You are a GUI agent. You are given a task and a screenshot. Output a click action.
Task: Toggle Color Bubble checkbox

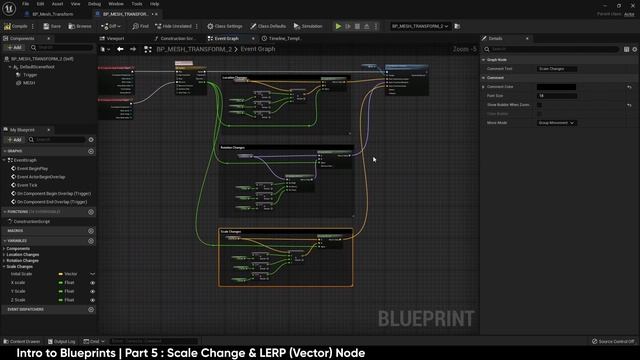[x=539, y=114]
